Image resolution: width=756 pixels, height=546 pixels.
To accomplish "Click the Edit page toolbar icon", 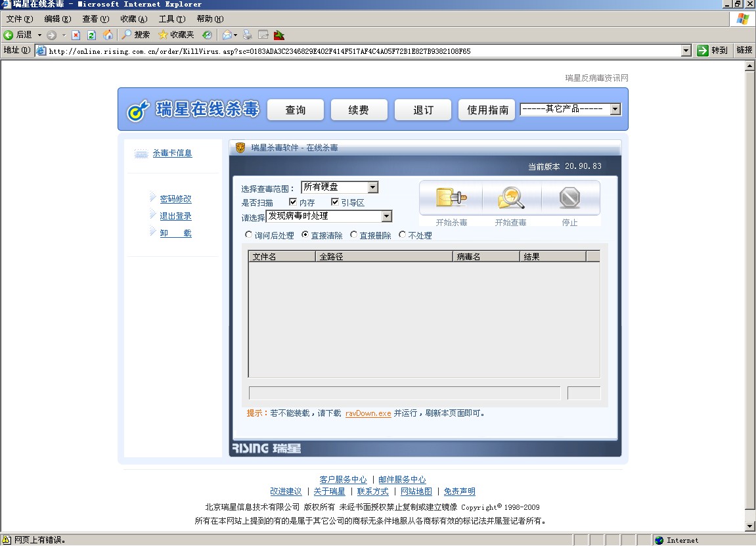I will [x=263, y=35].
